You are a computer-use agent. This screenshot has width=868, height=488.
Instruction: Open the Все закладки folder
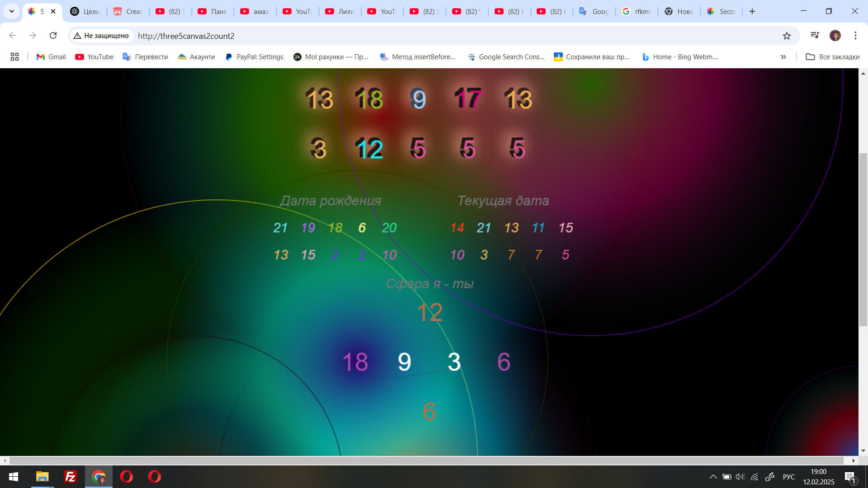tap(833, 56)
